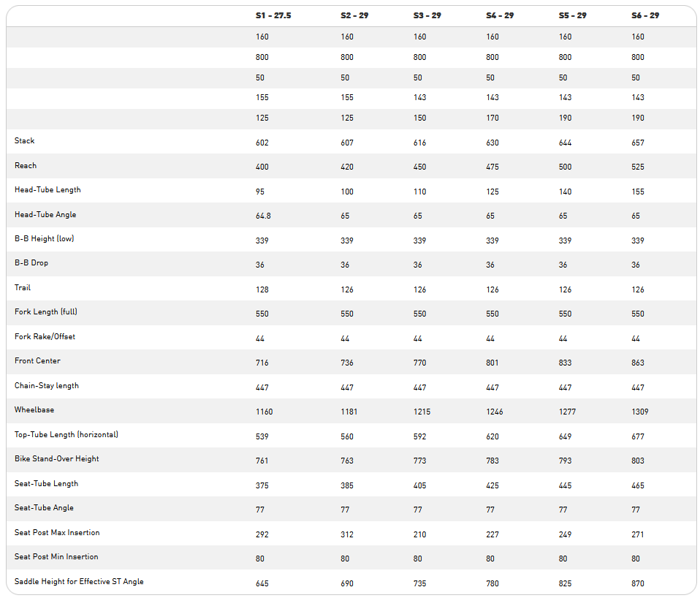This screenshot has width=700, height=598.
Task: Select the Reach row label
Action: pyautogui.click(x=26, y=166)
